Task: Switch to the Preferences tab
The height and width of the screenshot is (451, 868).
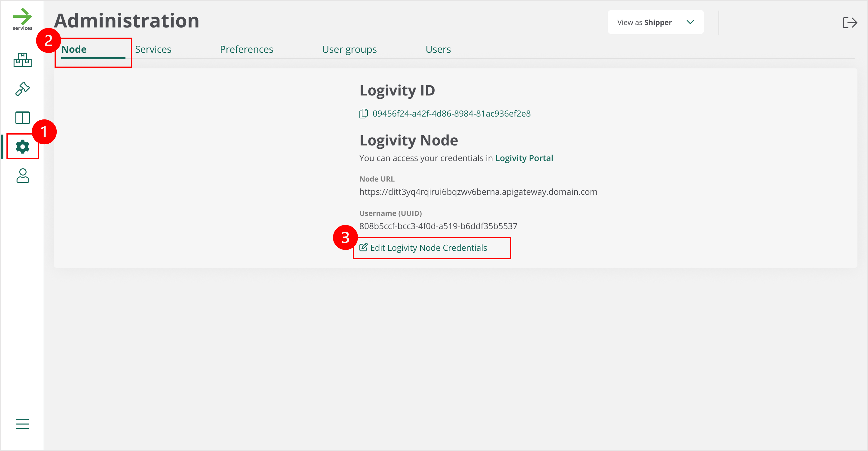Action: (x=246, y=50)
